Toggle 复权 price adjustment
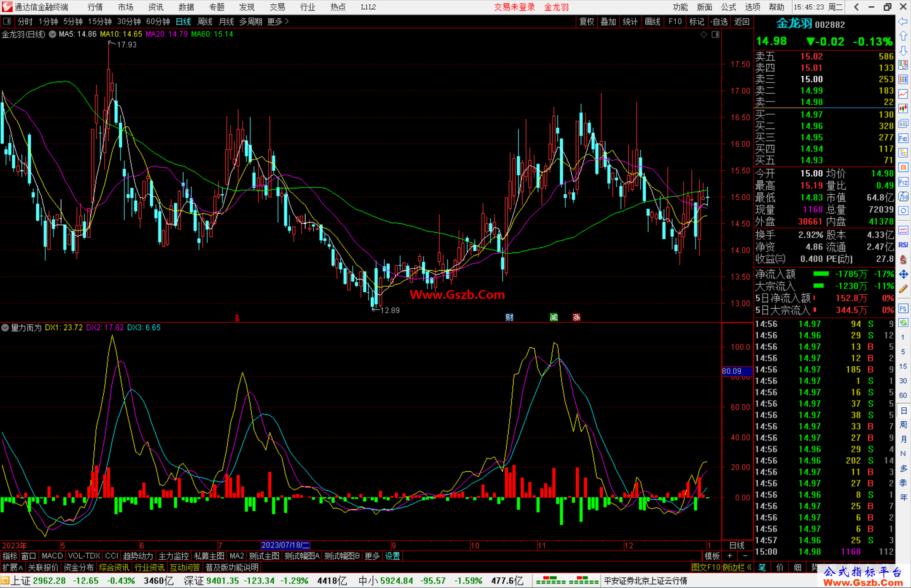This screenshot has width=911, height=588. (587, 21)
